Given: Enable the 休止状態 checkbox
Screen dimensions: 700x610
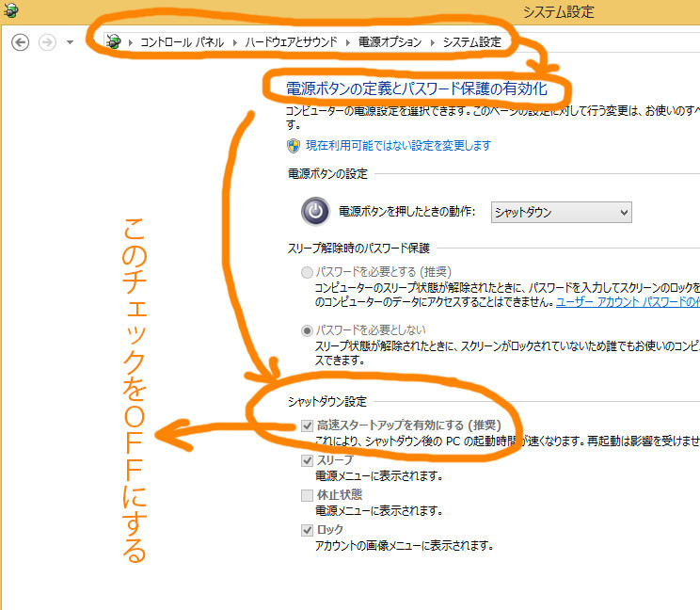Looking at the screenshot, I should pos(307,495).
